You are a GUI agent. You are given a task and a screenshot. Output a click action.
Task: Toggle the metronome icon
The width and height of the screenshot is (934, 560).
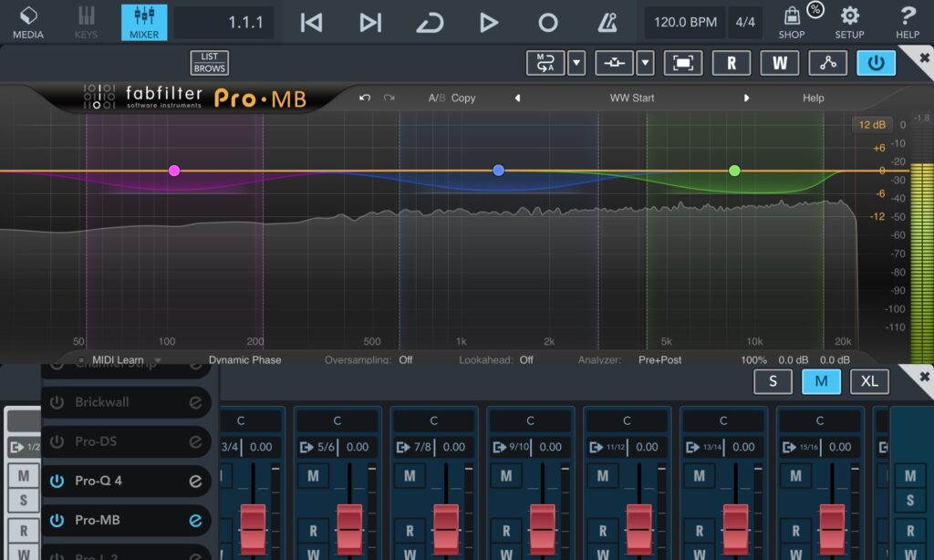(x=606, y=23)
